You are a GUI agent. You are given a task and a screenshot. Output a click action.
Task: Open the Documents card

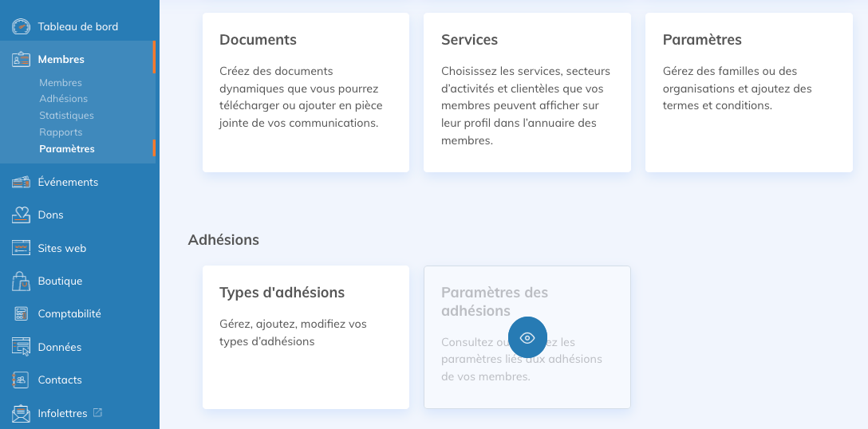pos(306,92)
